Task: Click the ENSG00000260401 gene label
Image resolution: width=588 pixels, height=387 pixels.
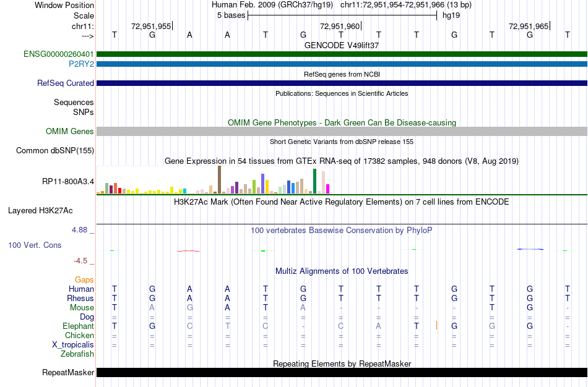Action: tap(59, 54)
